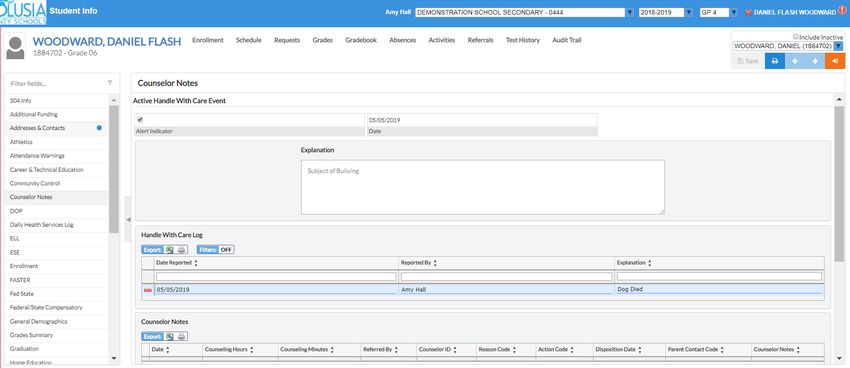Viewport: 850px width, 368px height.
Task: Sort by Referred By column
Action: 396,350
